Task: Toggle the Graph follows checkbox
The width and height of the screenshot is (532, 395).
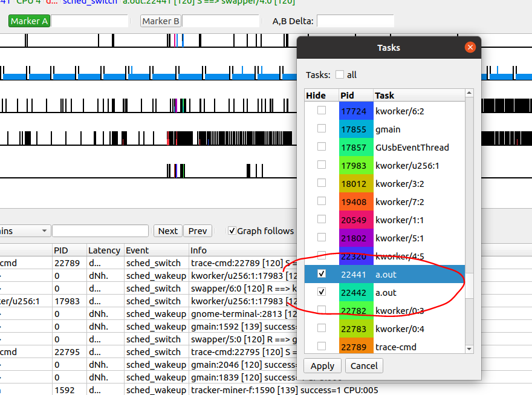Action: (232, 231)
